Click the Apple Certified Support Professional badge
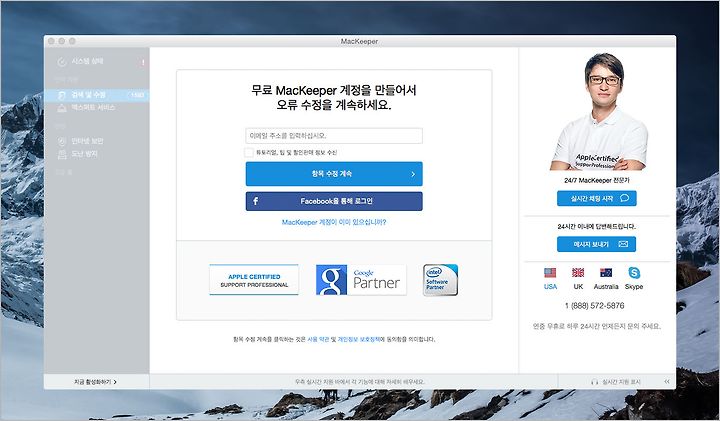This screenshot has height=421, width=720. tap(254, 280)
